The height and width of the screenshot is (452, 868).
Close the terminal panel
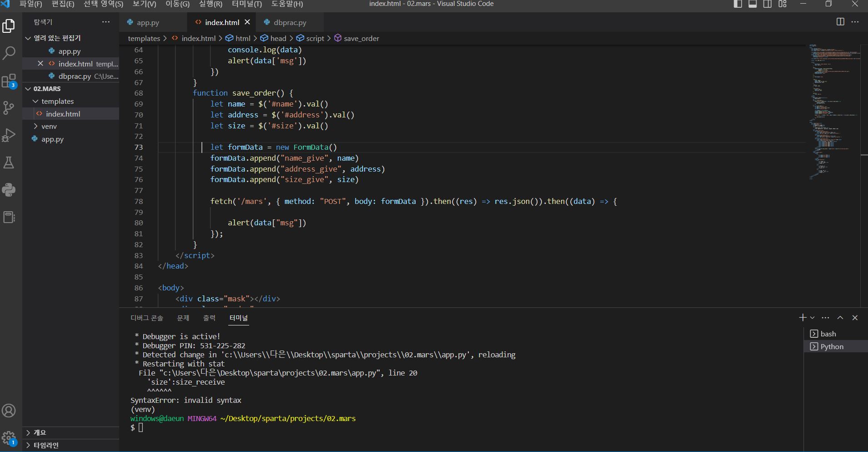coord(855,318)
